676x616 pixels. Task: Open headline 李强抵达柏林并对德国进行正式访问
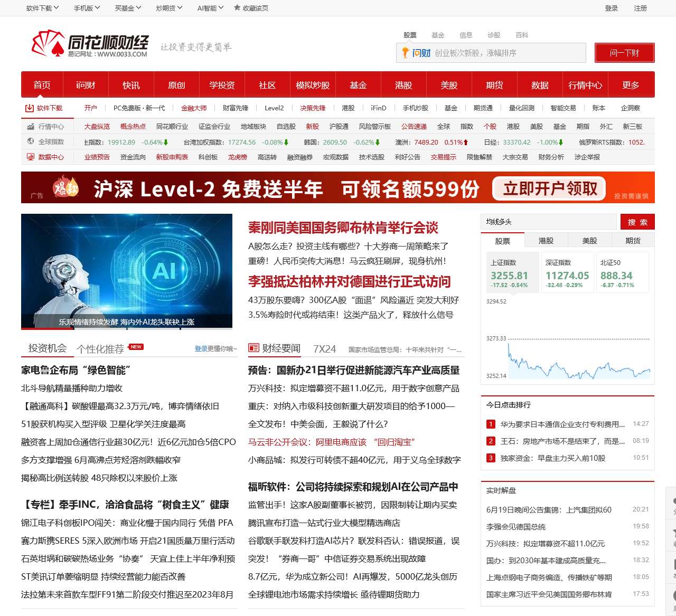coord(350,282)
